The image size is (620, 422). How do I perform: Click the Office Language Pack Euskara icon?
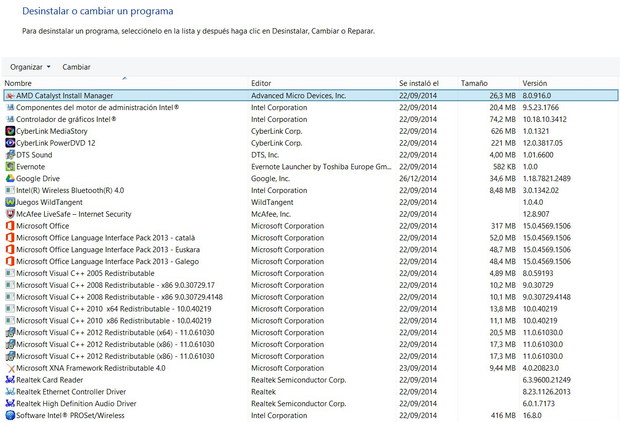[10, 250]
